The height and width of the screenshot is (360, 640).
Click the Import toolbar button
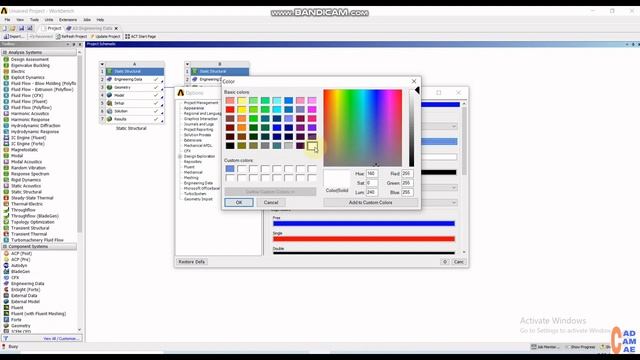click(x=14, y=36)
